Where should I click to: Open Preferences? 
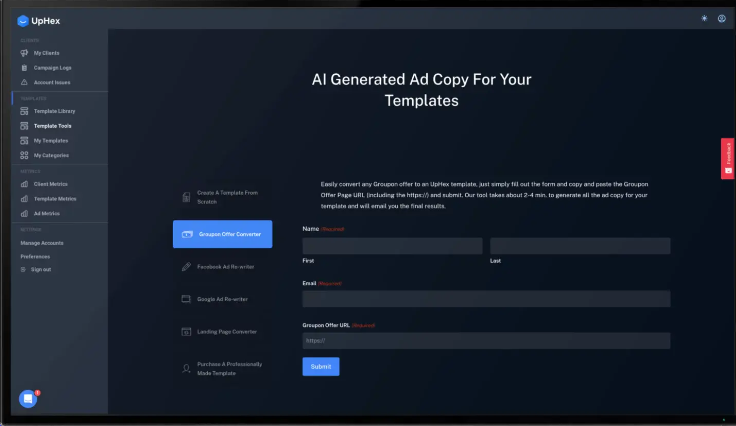35,257
